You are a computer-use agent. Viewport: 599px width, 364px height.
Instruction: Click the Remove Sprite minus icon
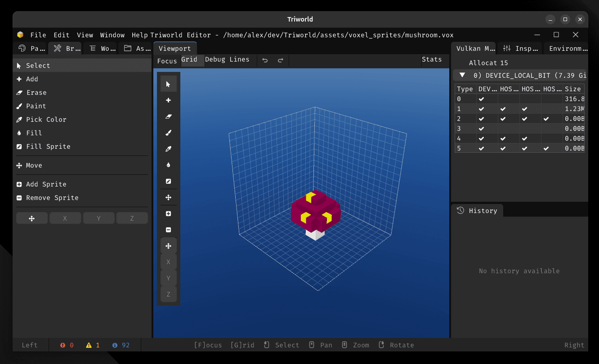point(168,230)
